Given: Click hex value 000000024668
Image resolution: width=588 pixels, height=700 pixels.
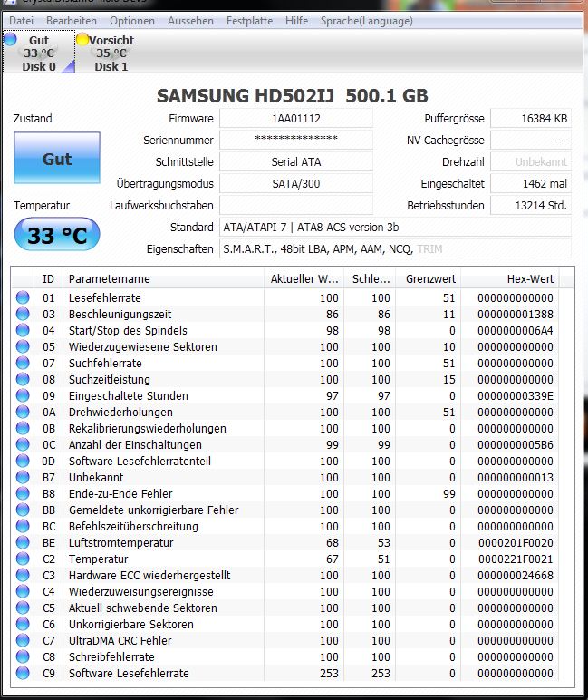Looking at the screenshot, I should [x=516, y=575].
